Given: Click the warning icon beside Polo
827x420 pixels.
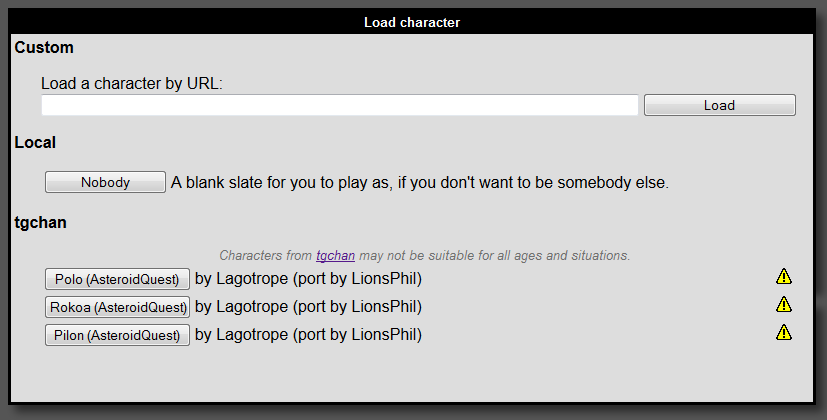Looking at the screenshot, I should click(784, 277).
